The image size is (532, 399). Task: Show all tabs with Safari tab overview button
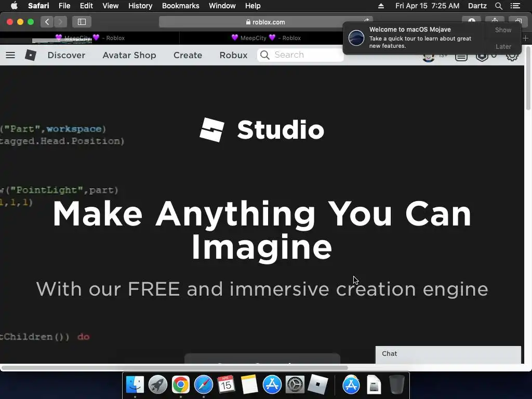coord(518,20)
